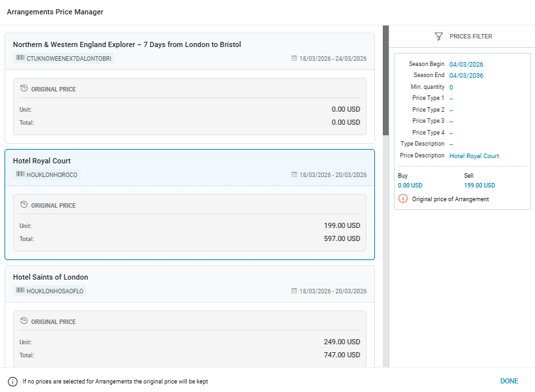Click the Sell price 199.00 USD
This screenshot has width=535, height=392.
479,186
